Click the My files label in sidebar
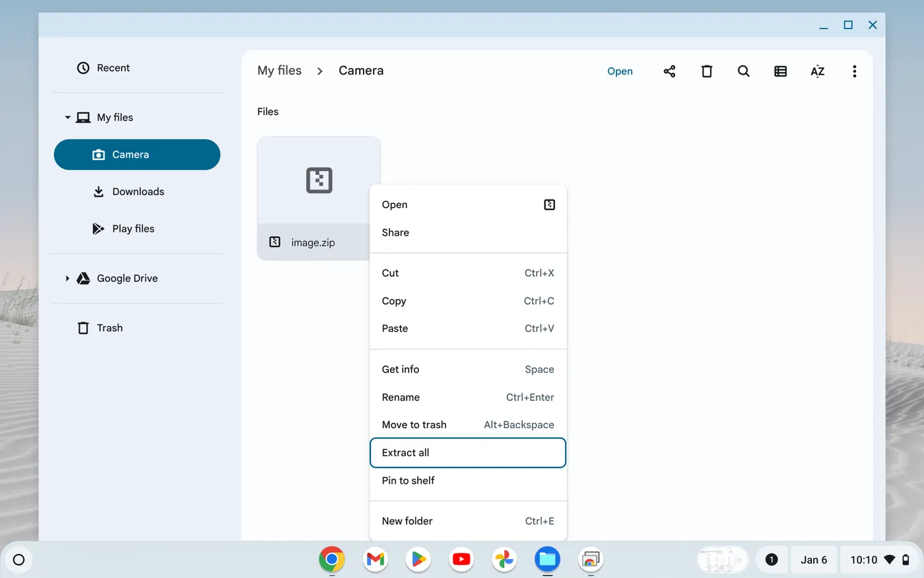 click(x=115, y=118)
